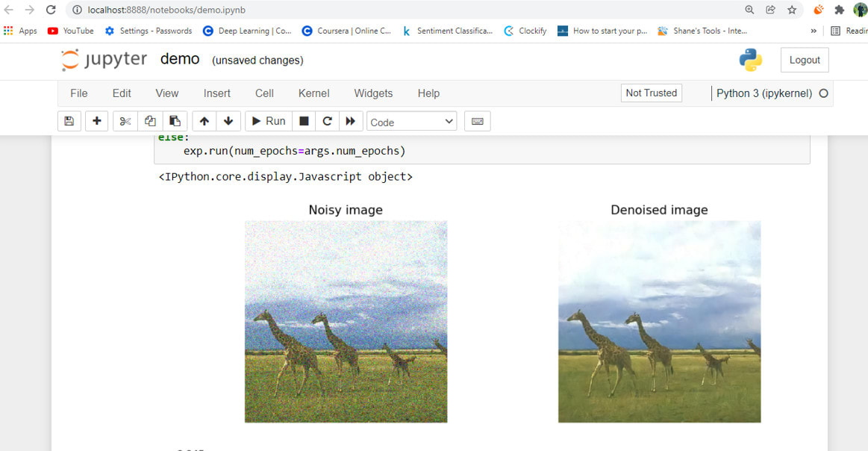This screenshot has width=868, height=451.
Task: Click the Logout button
Action: [805, 60]
